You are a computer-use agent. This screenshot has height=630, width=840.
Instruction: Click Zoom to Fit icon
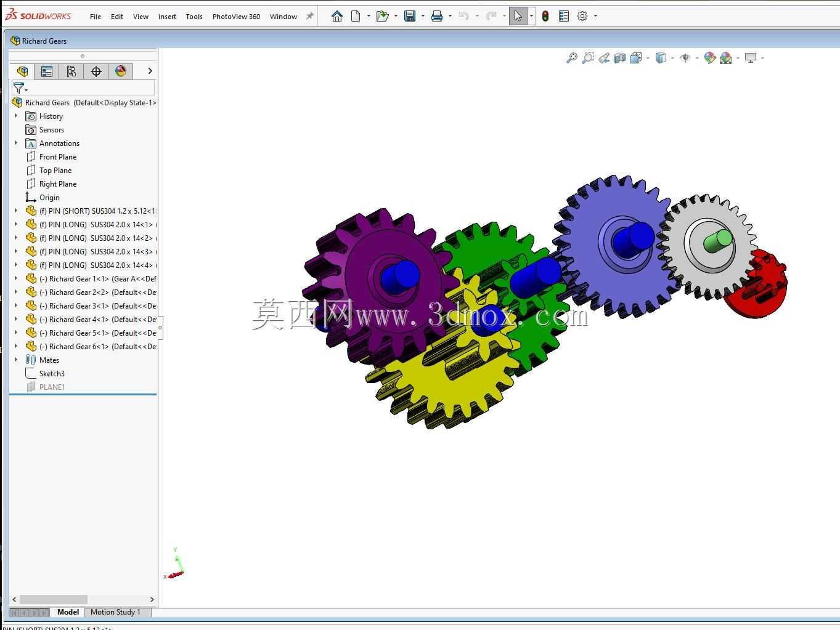572,58
